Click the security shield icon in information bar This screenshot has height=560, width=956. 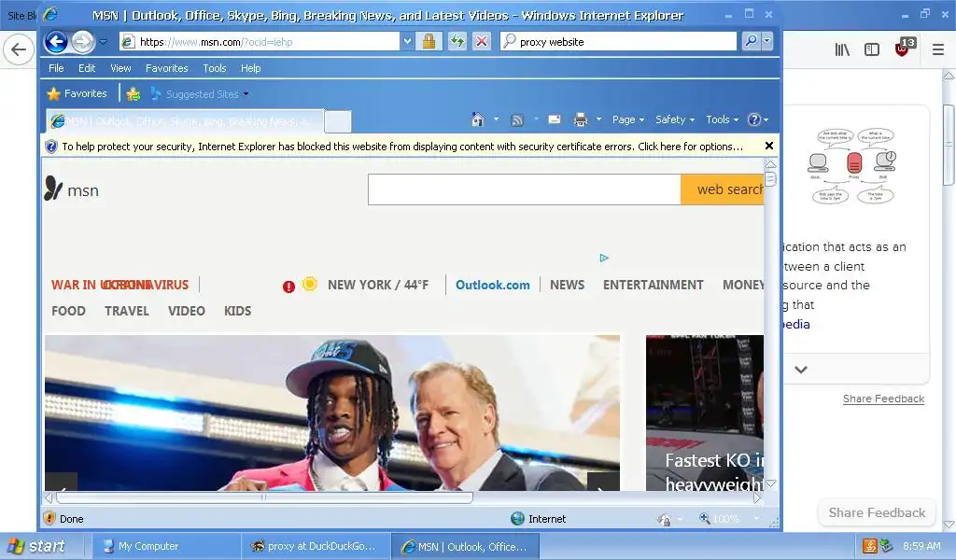click(51, 147)
